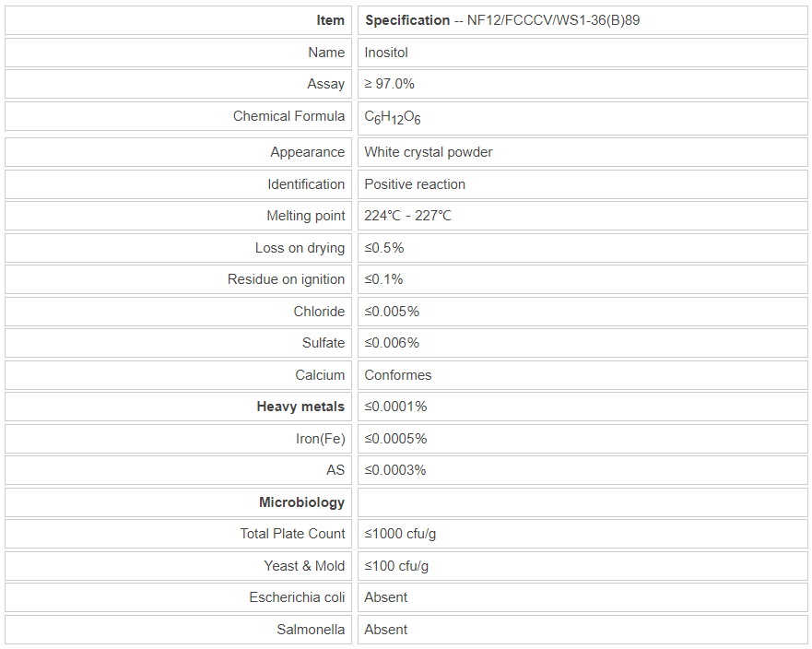Select the Chloride ≤0.005% value
The height and width of the screenshot is (649, 812).
[x=392, y=312]
